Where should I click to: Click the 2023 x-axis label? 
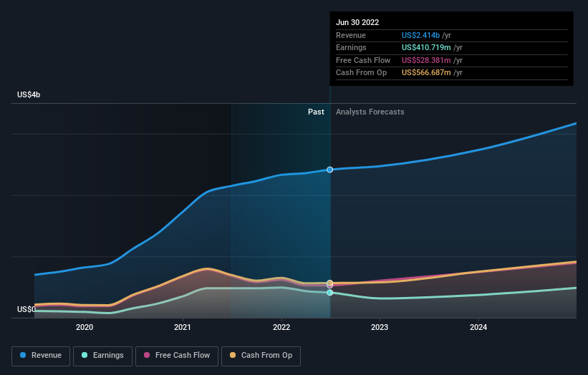(x=380, y=327)
